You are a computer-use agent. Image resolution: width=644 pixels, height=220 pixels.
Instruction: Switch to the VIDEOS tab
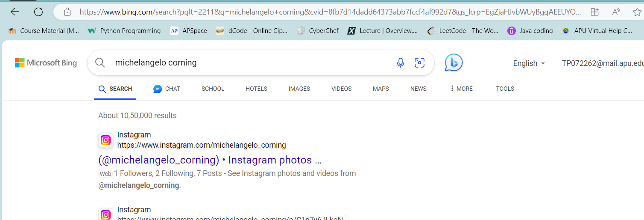pos(341,89)
